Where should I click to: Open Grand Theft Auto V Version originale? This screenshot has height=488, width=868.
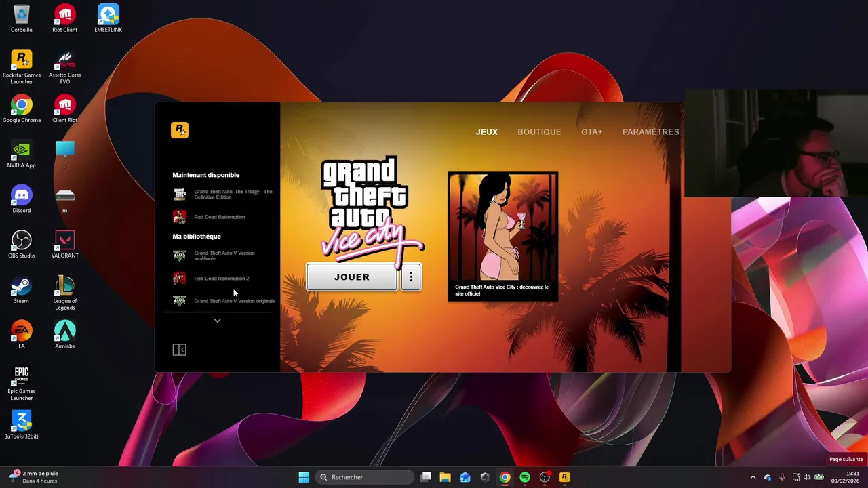click(224, 301)
